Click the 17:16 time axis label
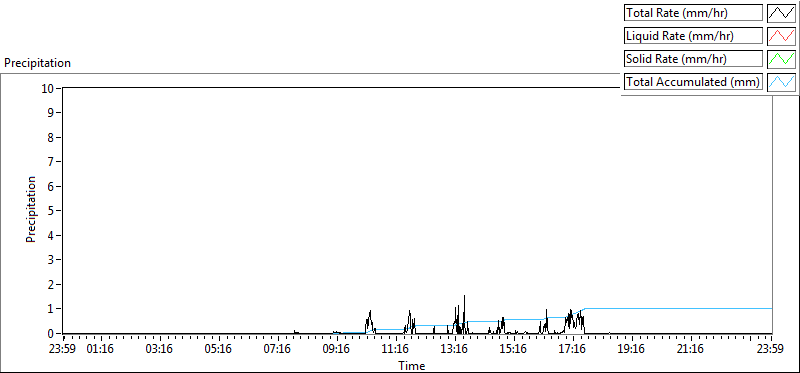This screenshot has width=800, height=373. tap(572, 350)
